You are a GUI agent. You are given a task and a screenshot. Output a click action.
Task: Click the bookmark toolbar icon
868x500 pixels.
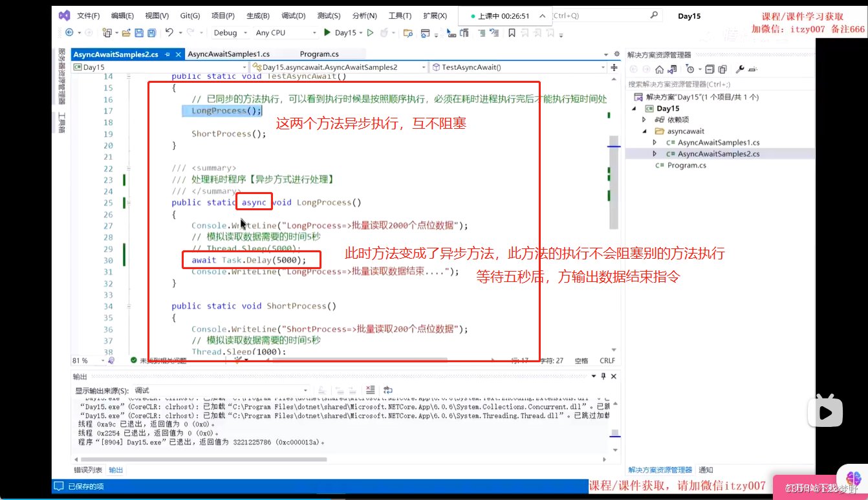pyautogui.click(x=512, y=32)
